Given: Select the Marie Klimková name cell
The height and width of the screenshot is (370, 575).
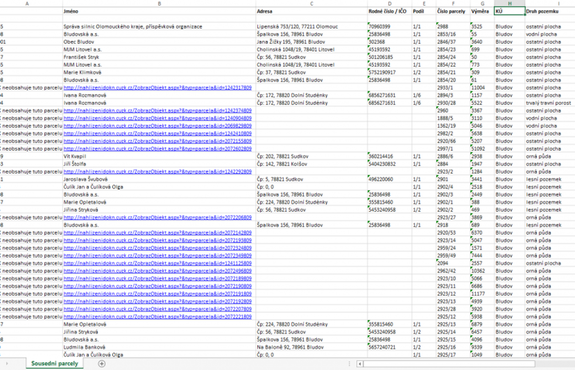Looking at the screenshot, I should click(x=159, y=73).
